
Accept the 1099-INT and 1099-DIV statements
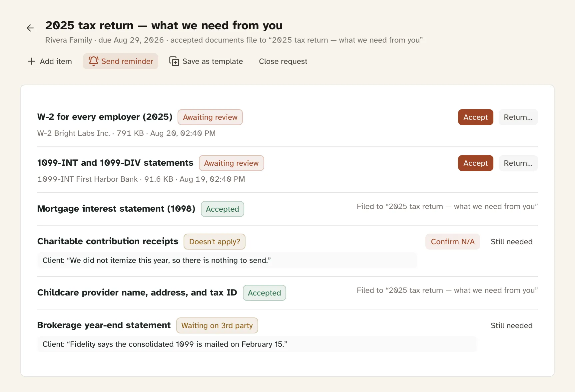pyautogui.click(x=475, y=163)
